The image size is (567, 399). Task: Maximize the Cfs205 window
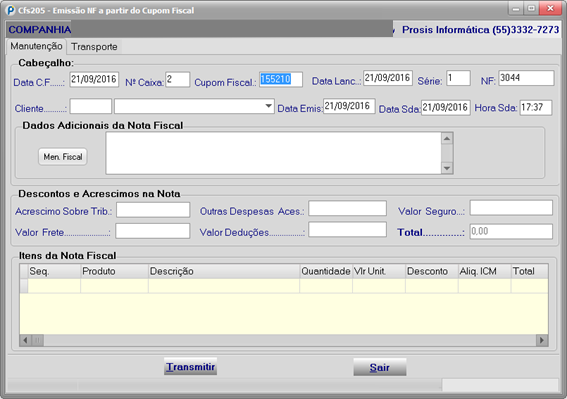pyautogui.click(x=532, y=8)
